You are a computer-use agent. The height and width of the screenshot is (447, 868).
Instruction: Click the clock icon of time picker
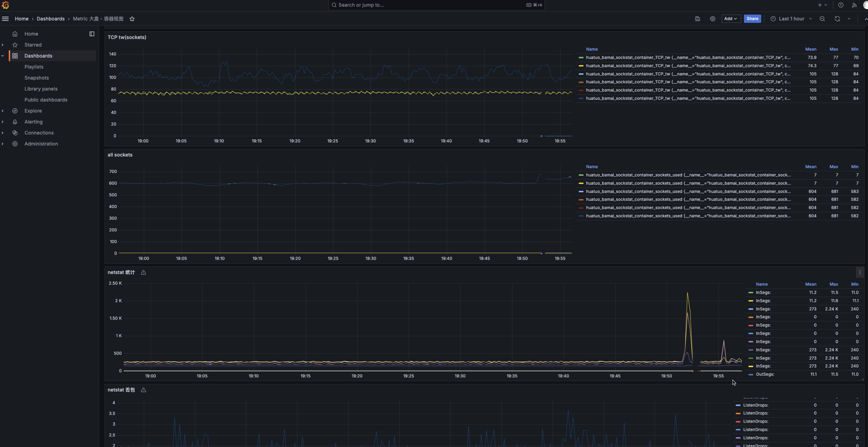(x=773, y=19)
